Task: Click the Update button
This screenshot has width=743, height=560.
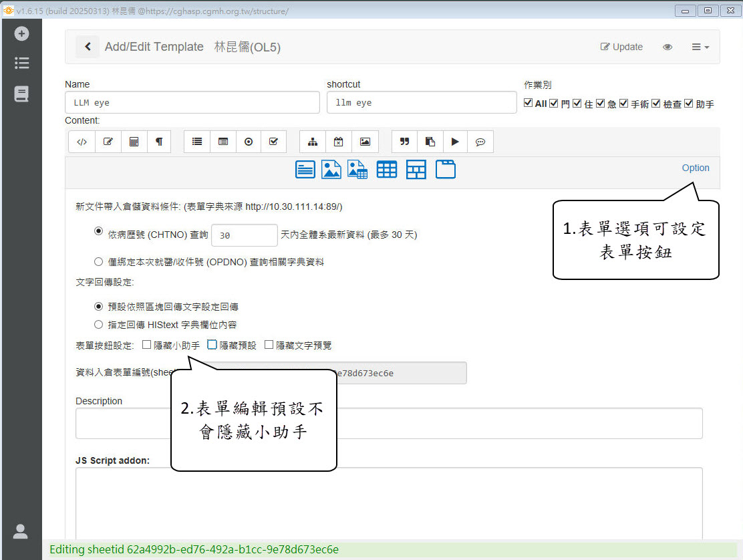Action: click(621, 47)
